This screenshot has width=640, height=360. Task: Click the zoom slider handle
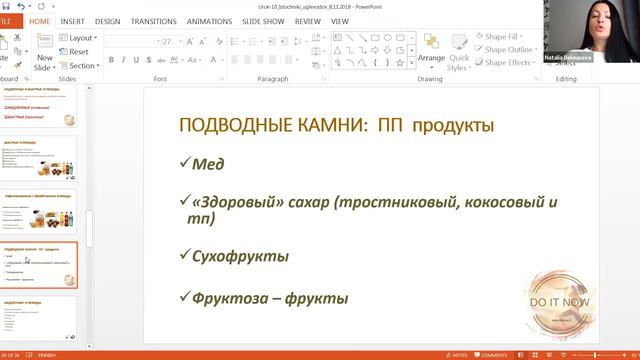pyautogui.click(x=595, y=356)
